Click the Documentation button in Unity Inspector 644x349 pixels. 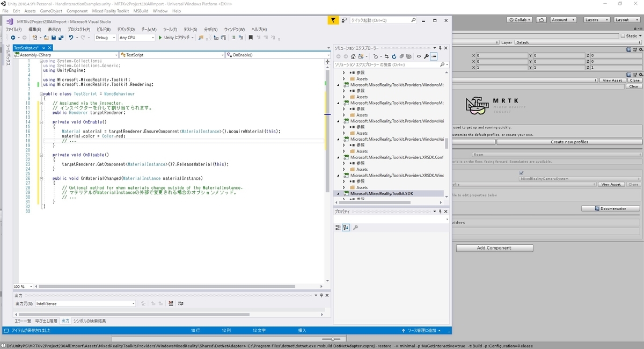(x=610, y=208)
